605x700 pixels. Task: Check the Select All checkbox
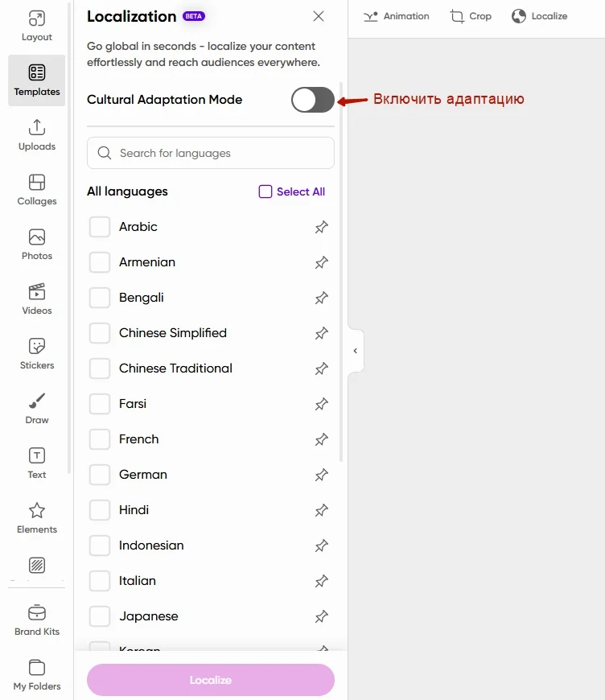pos(265,191)
